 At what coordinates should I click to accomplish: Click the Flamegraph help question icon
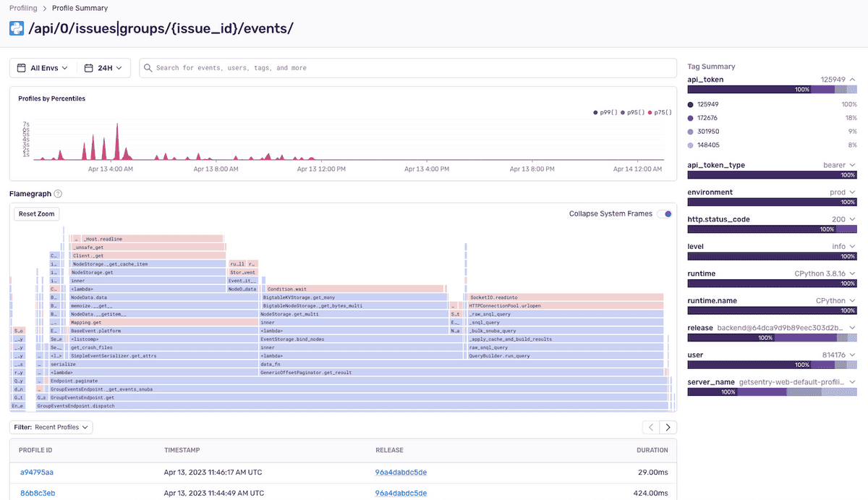pos(58,194)
